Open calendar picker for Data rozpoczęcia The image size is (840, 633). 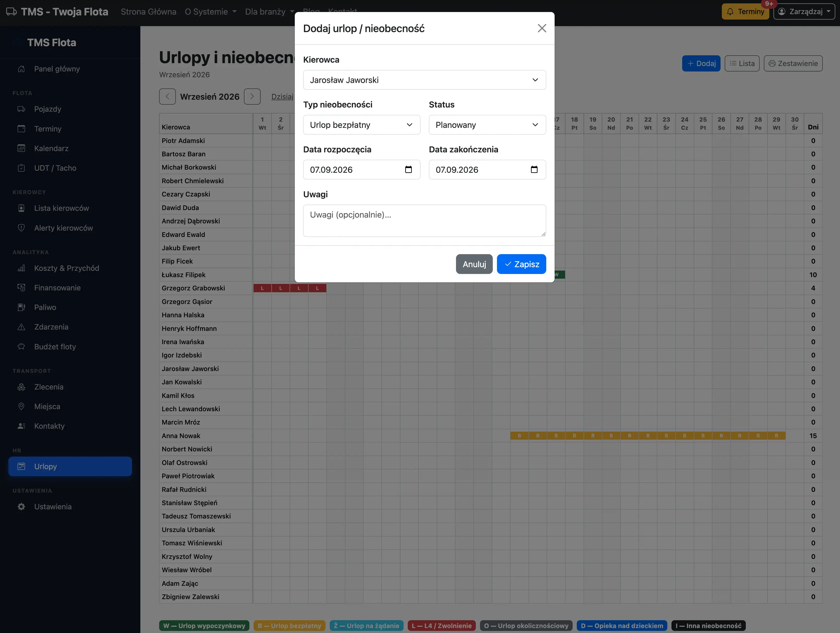pos(408,169)
